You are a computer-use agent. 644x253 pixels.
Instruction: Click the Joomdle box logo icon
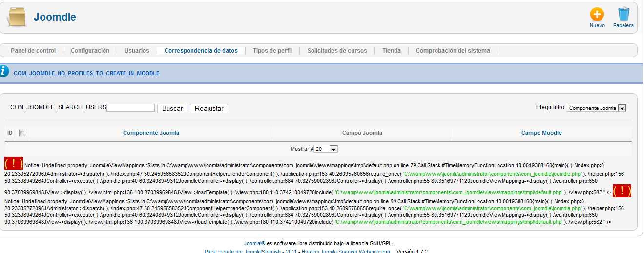coord(16,18)
